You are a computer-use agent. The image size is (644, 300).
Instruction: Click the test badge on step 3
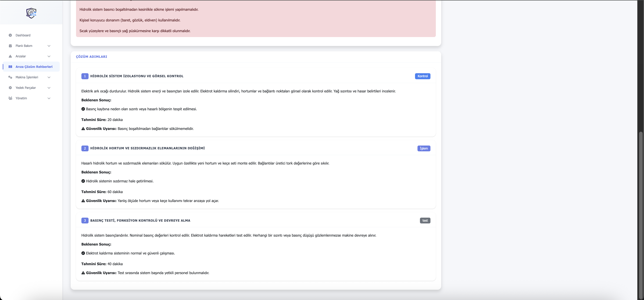(x=425, y=220)
